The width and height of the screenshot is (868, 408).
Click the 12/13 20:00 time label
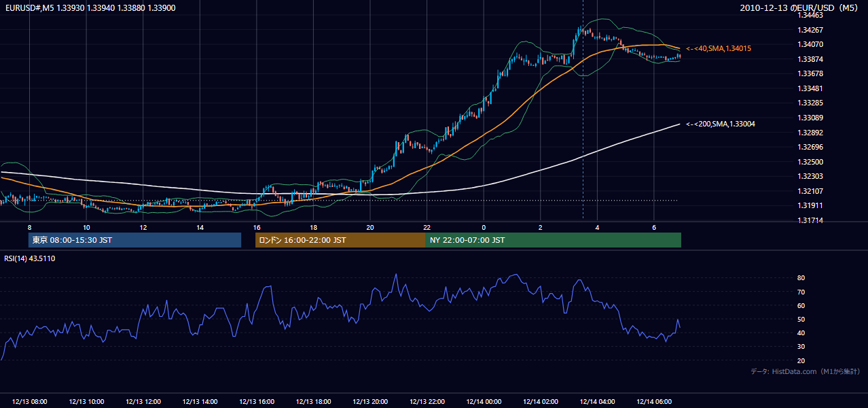tap(370, 402)
